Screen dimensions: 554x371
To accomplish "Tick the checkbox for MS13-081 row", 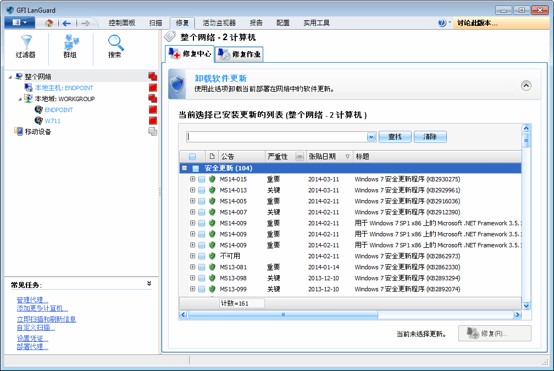I will pos(201,267).
